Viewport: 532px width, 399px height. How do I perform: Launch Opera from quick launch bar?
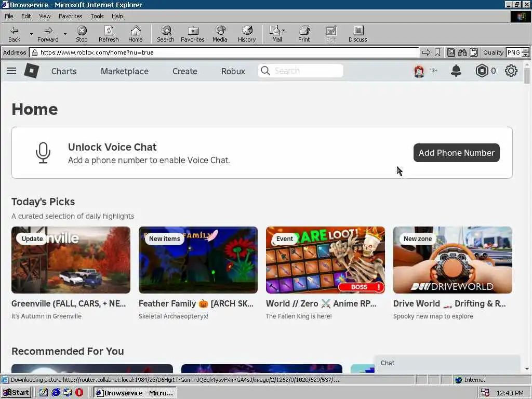79,393
